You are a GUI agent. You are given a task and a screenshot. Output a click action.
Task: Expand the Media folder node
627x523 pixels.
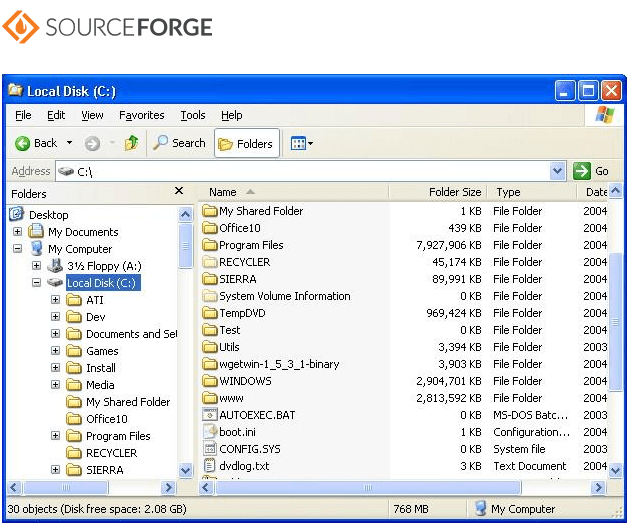[55, 385]
